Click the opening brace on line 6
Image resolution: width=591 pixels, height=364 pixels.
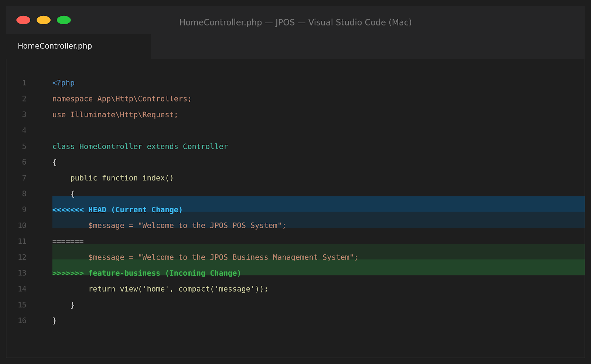tap(55, 162)
